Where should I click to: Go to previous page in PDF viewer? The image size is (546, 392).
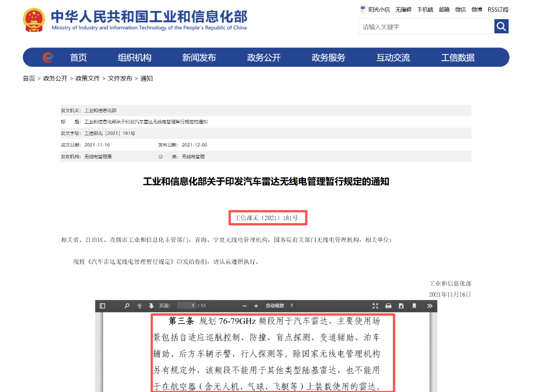(140, 306)
